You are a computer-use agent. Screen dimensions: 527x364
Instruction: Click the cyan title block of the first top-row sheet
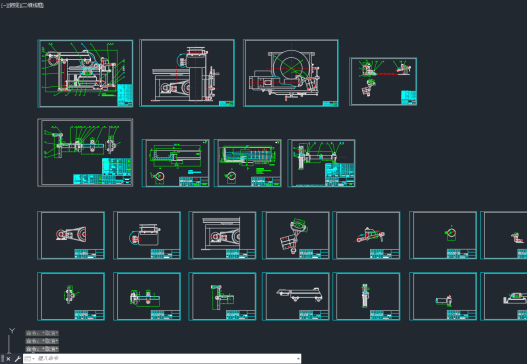click(x=125, y=95)
